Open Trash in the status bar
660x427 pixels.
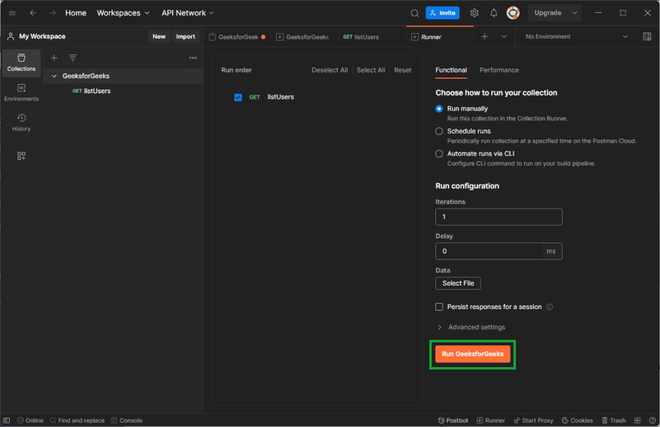[x=614, y=420]
